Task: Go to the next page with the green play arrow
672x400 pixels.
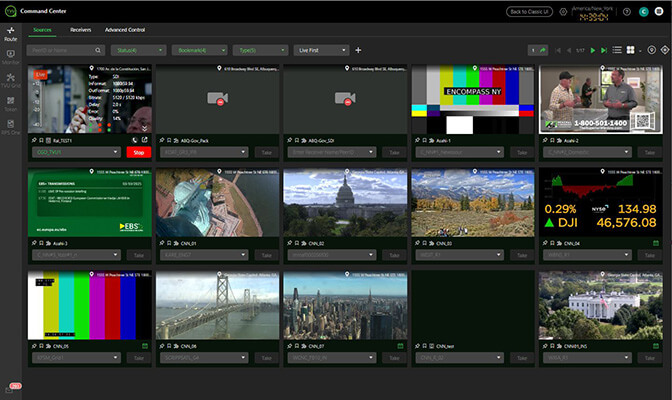Action: pos(593,51)
